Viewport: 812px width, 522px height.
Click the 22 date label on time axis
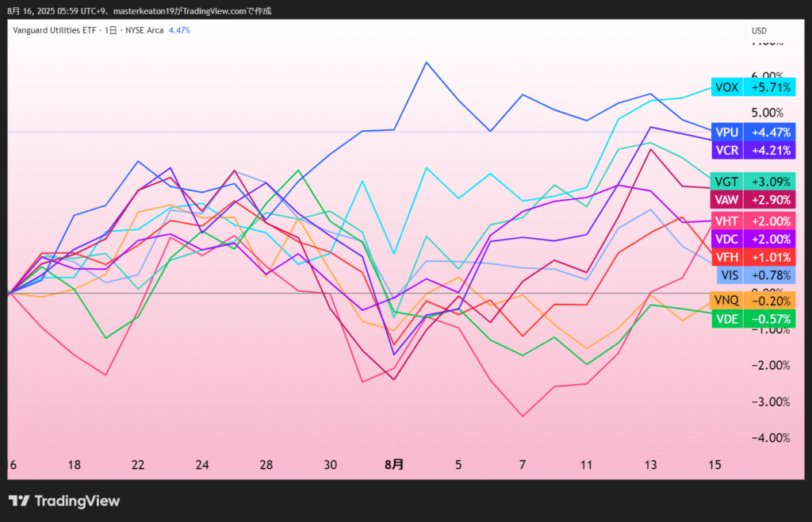(138, 465)
